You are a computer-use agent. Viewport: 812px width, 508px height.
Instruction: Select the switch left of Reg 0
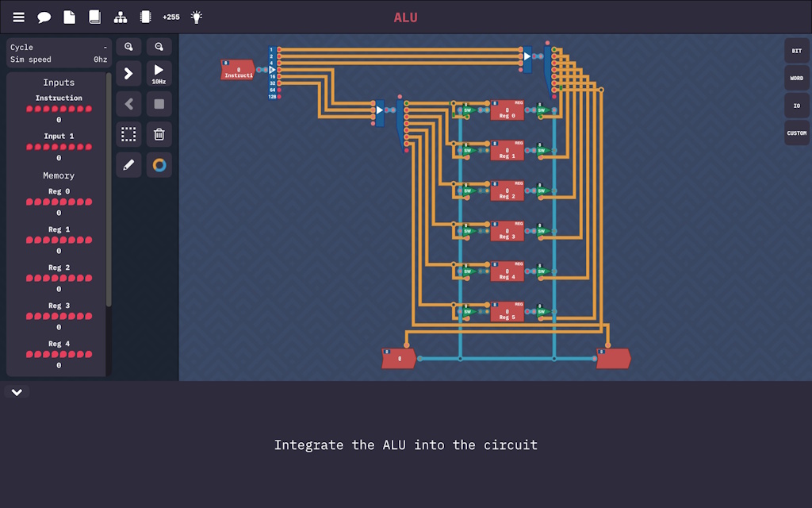[469, 110]
